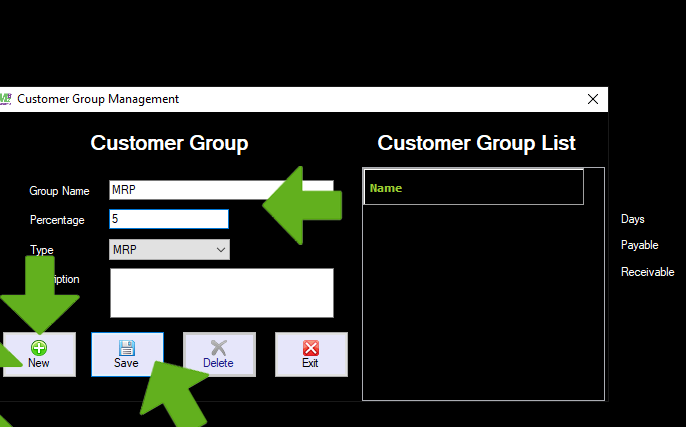Click the Days label on the right

pyautogui.click(x=633, y=219)
